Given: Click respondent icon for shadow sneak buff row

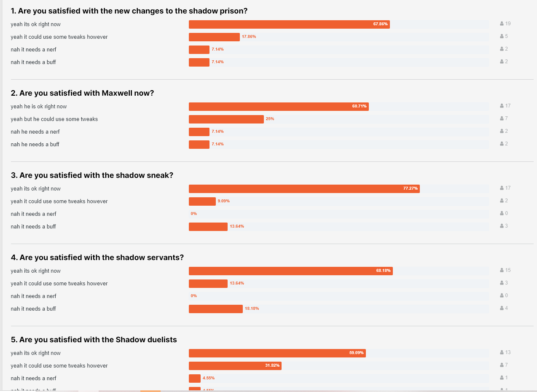Looking at the screenshot, I should (502, 226).
